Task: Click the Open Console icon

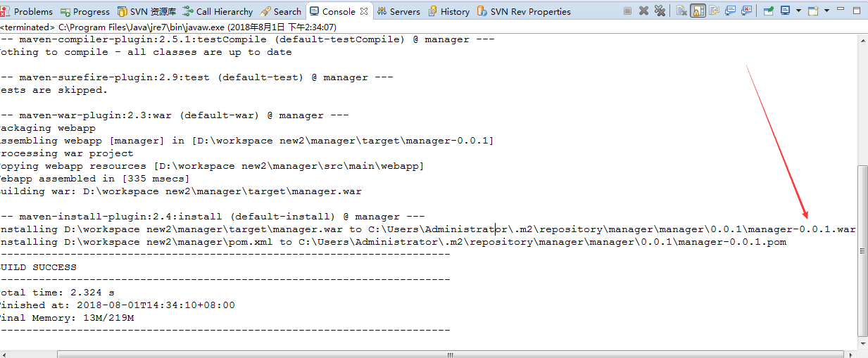Action: pos(813,11)
